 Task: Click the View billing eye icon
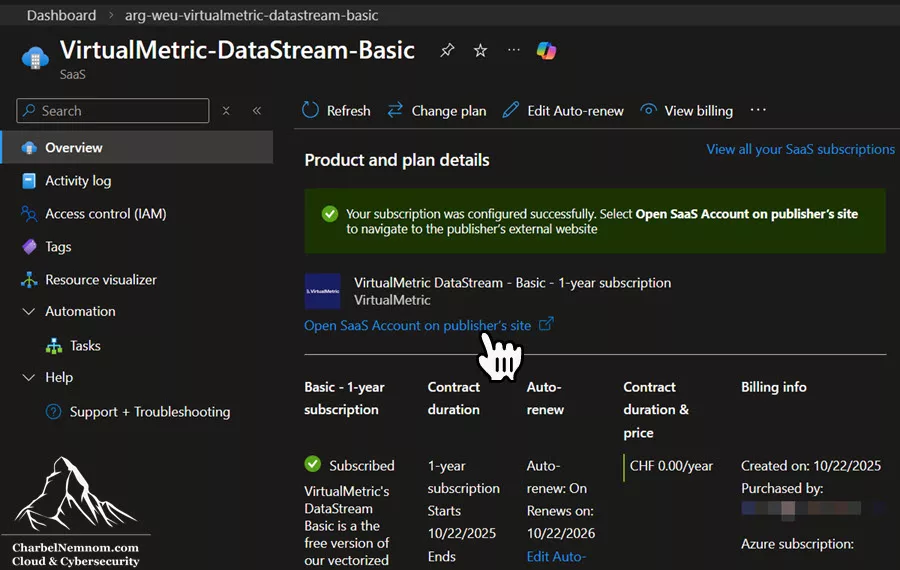[x=649, y=109]
